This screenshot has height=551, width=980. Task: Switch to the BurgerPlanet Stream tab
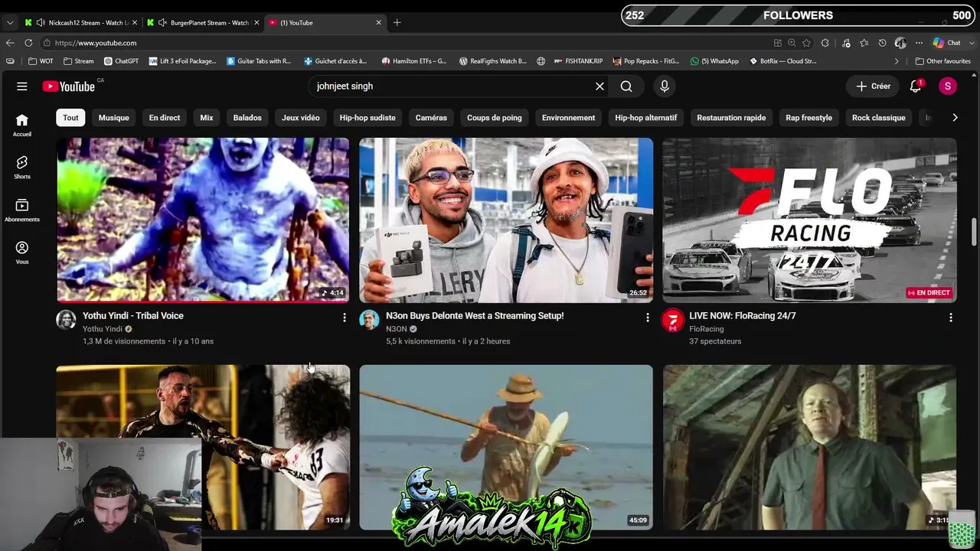(x=204, y=22)
